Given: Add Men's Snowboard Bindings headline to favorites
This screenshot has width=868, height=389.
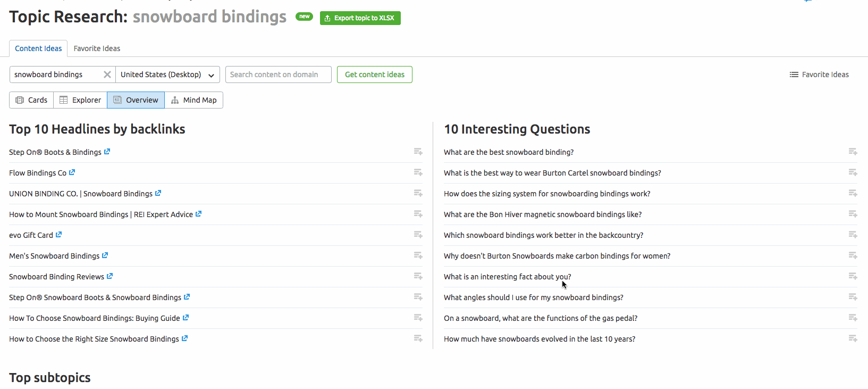Looking at the screenshot, I should tap(418, 255).
